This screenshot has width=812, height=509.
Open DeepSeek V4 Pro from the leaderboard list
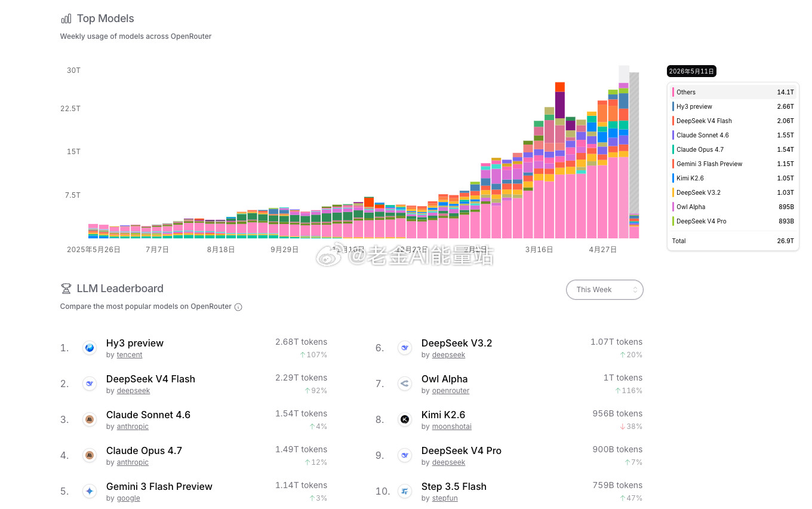pyautogui.click(x=462, y=450)
